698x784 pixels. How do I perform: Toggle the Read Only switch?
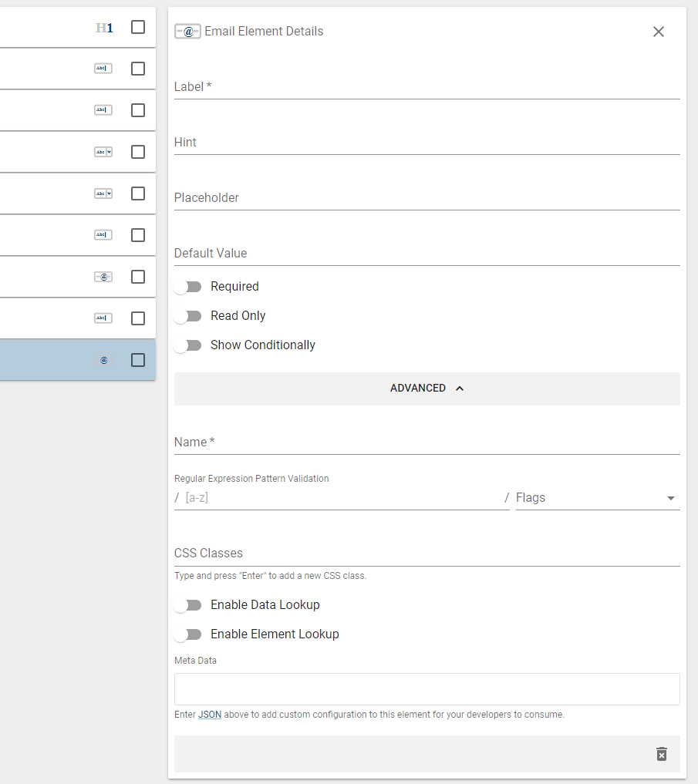[187, 316]
